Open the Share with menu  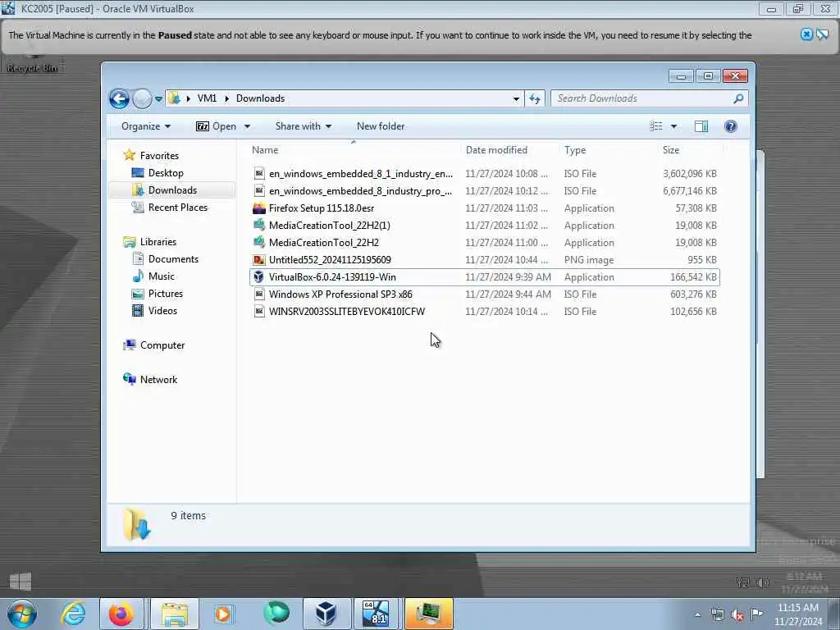(304, 126)
